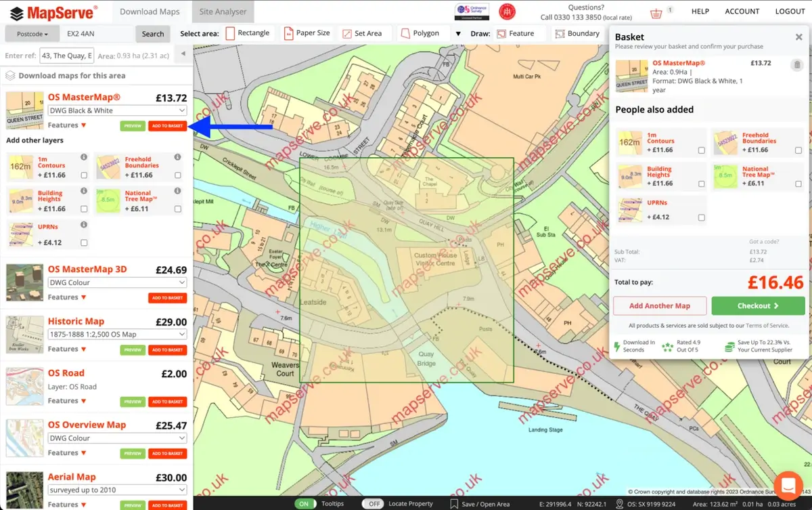Activate the Polygon selection tool
This screenshot has height=510, width=812.
[x=420, y=33]
